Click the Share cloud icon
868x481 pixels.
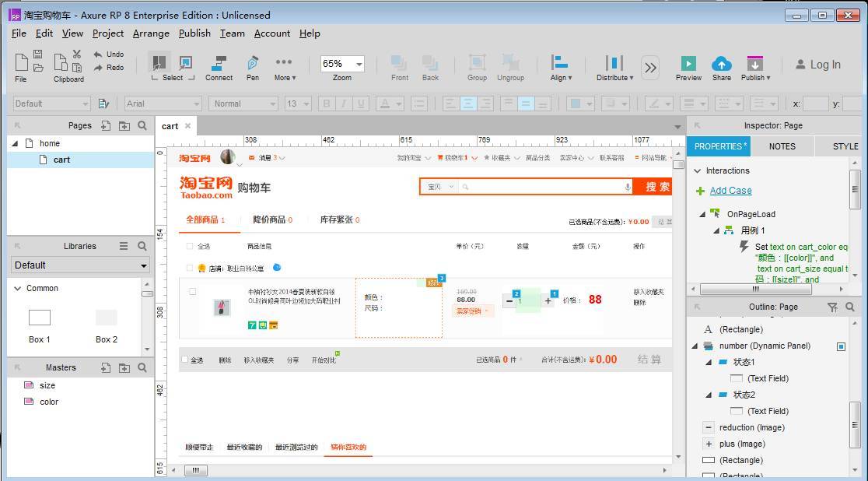coord(722,64)
